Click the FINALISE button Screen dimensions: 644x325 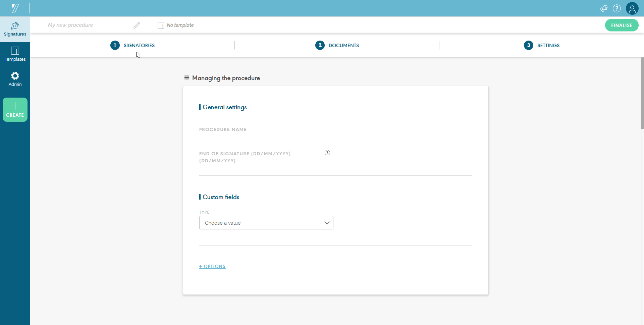(622, 25)
